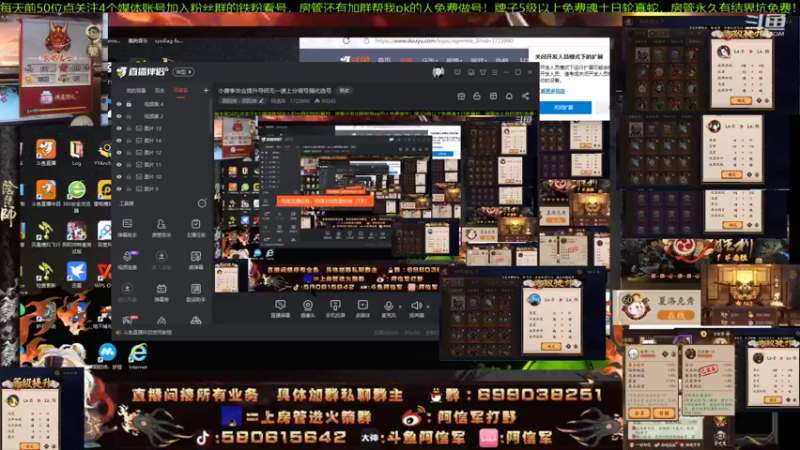Reload the douyu browser page

(346, 41)
